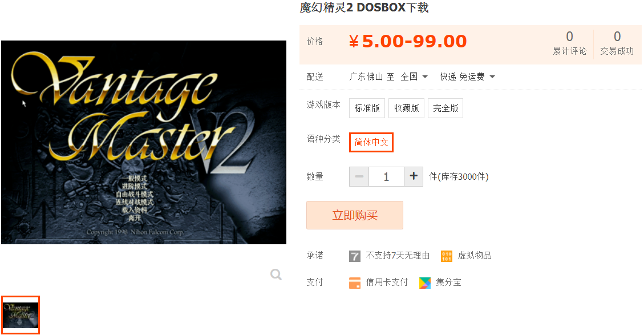Click the magnifier zoom icon under image
The height and width of the screenshot is (335, 644).
click(276, 274)
